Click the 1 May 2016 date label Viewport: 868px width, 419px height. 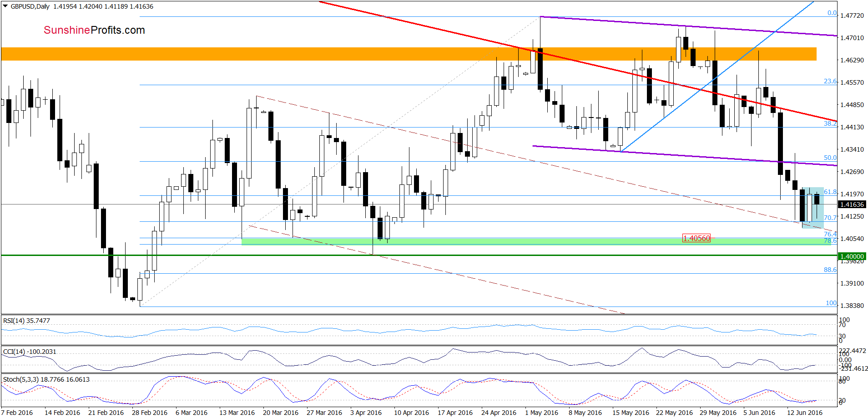click(x=541, y=413)
